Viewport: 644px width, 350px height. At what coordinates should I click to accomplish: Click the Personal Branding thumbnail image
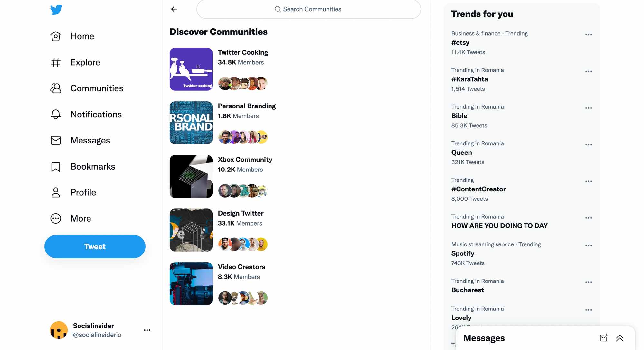click(191, 123)
